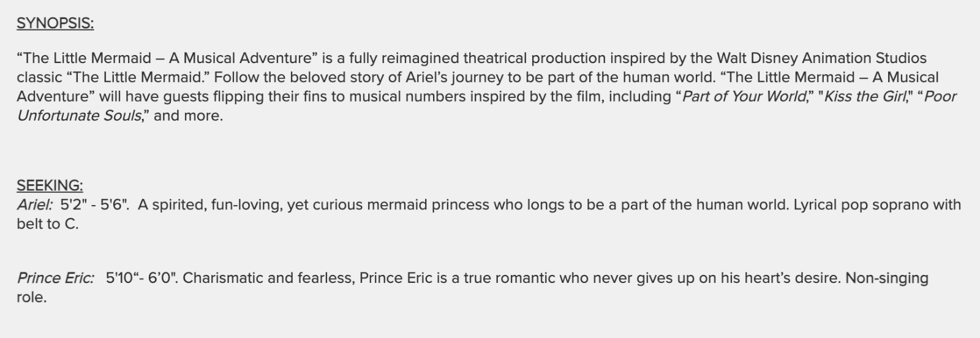Click the SYNOPSIS heading

pyautogui.click(x=55, y=23)
